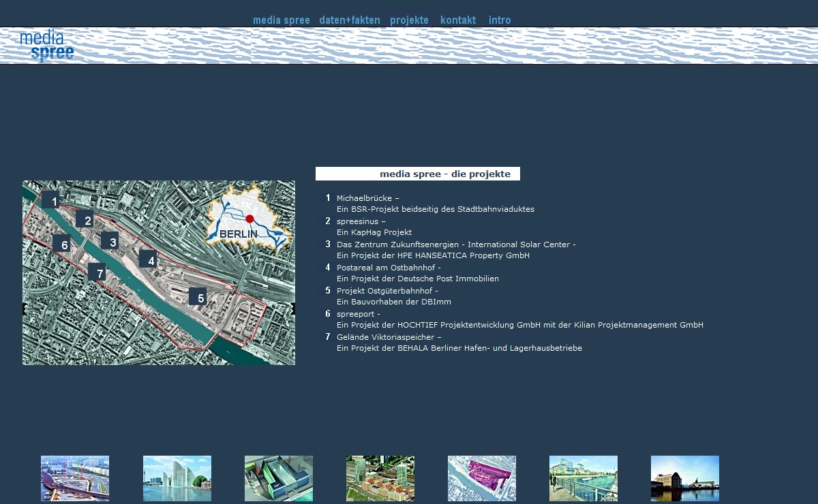Go to the projekte page
818x504 pixels.
409,20
